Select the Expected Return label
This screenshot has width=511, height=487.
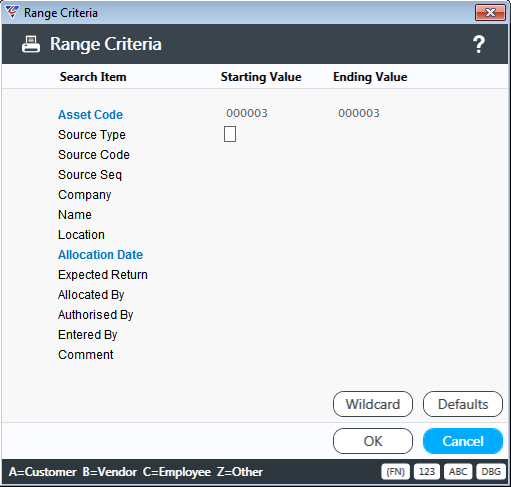click(103, 275)
